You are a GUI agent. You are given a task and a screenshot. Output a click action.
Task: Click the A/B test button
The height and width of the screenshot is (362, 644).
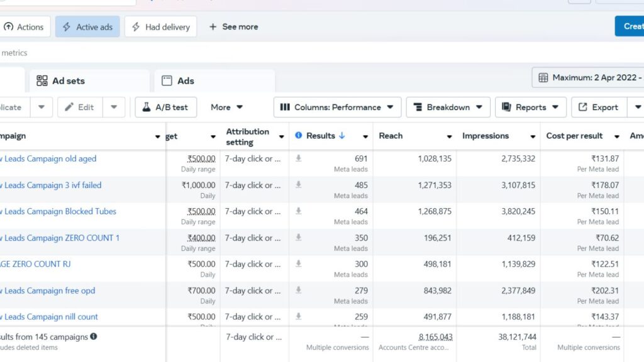click(166, 107)
